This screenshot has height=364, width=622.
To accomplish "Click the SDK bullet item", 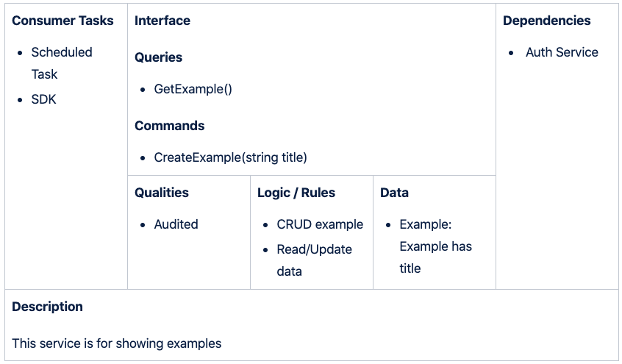I will pos(43,99).
